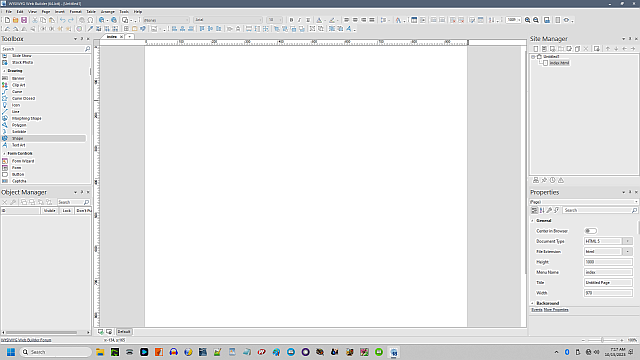640x360 pixels.
Task: Click the More Properties link
Action: 556,310
